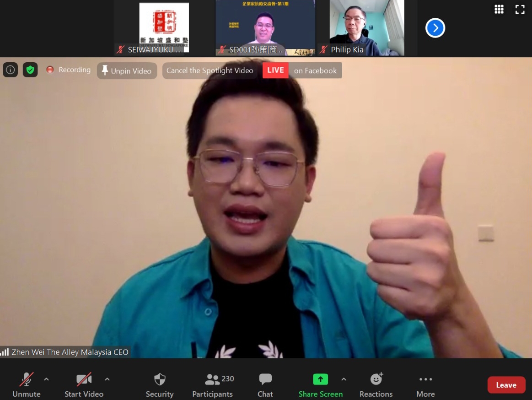Expand video options arrow beside Start Video
532x400 pixels.
tap(107, 379)
